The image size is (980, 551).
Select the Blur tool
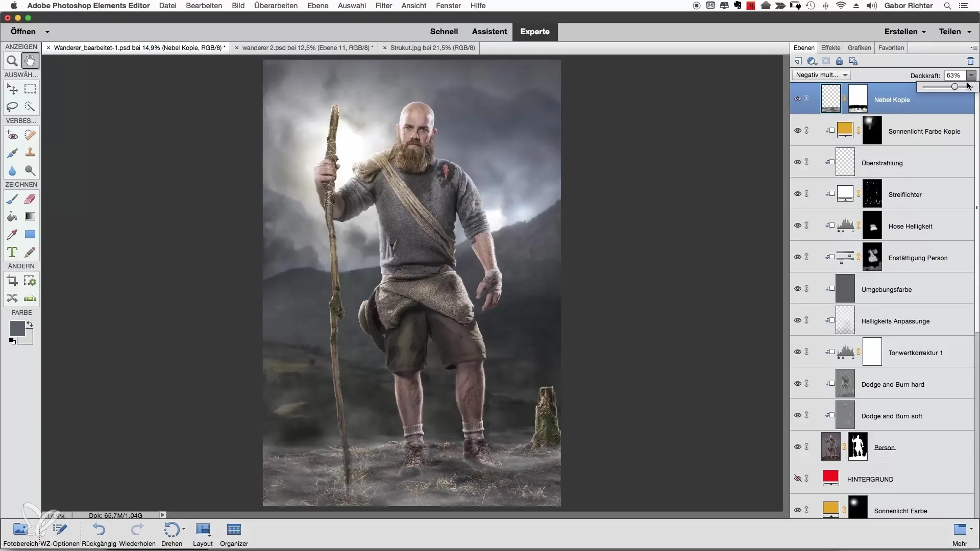12,170
